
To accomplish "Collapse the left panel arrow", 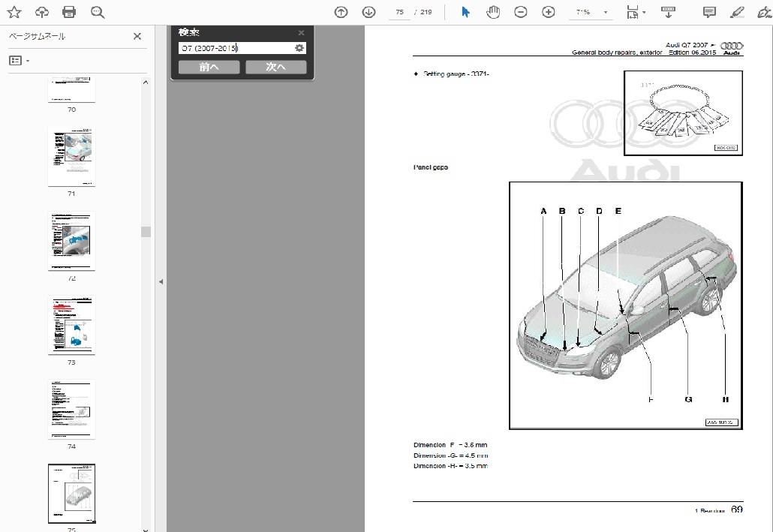I will coord(161,281).
